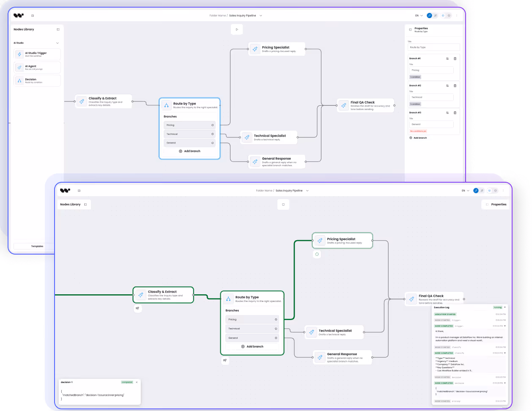The height and width of the screenshot is (411, 532).
Task: Click the node Title field containing Route by Type
Action: tap(433, 47)
